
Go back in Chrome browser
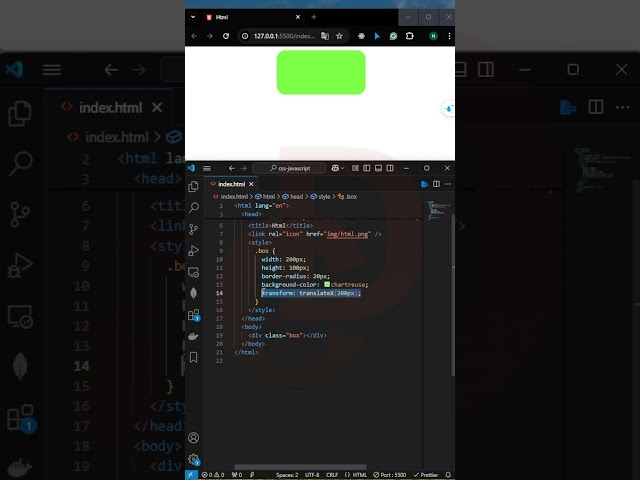tap(194, 36)
